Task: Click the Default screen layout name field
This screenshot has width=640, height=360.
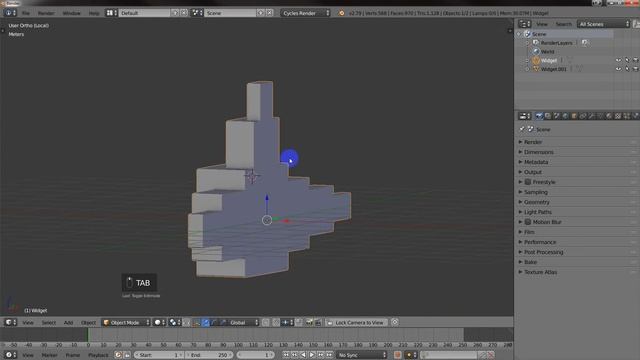Action: tap(144, 13)
